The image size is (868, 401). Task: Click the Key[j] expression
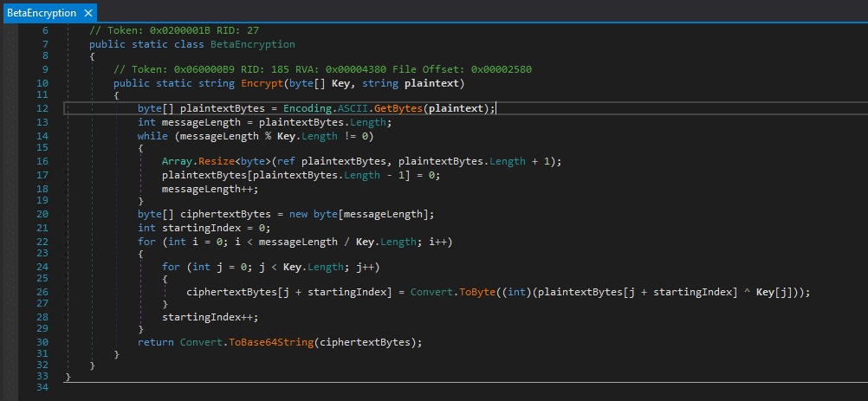point(774,292)
